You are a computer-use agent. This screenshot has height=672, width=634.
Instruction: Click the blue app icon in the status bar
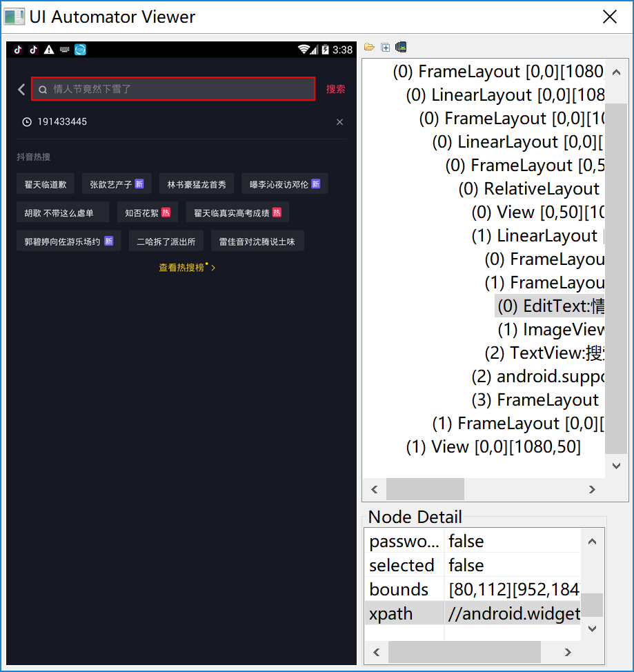(80, 50)
